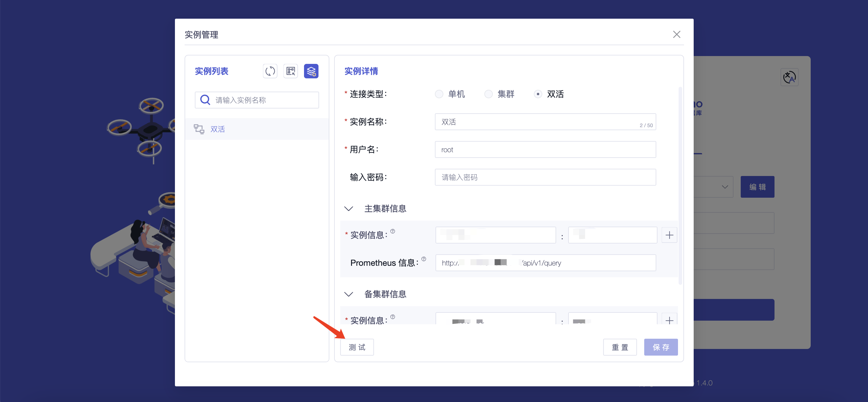Click the 保存 button
The image size is (868, 402).
[661, 347]
